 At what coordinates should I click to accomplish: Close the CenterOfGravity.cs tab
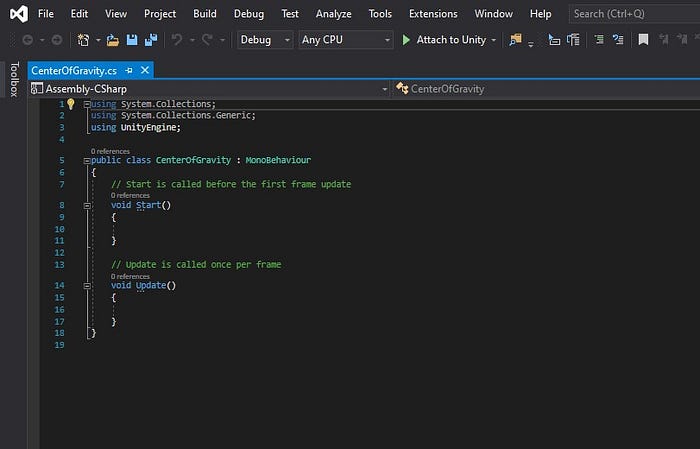coord(145,71)
